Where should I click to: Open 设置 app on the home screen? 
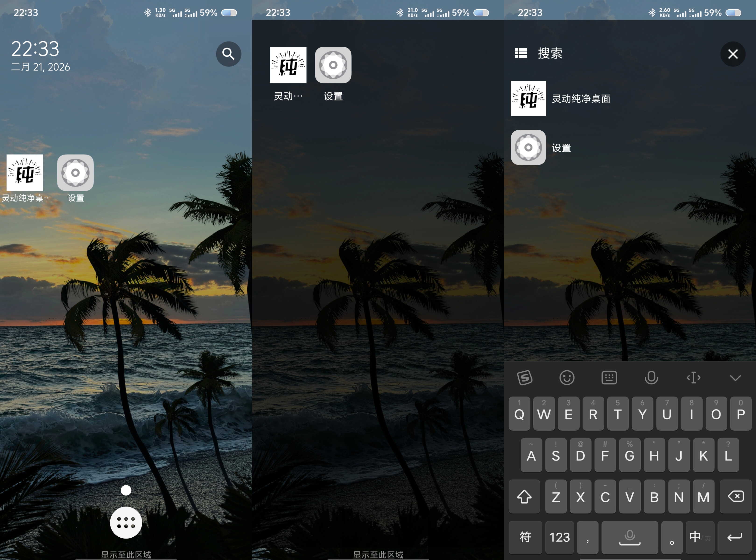pos(75,173)
